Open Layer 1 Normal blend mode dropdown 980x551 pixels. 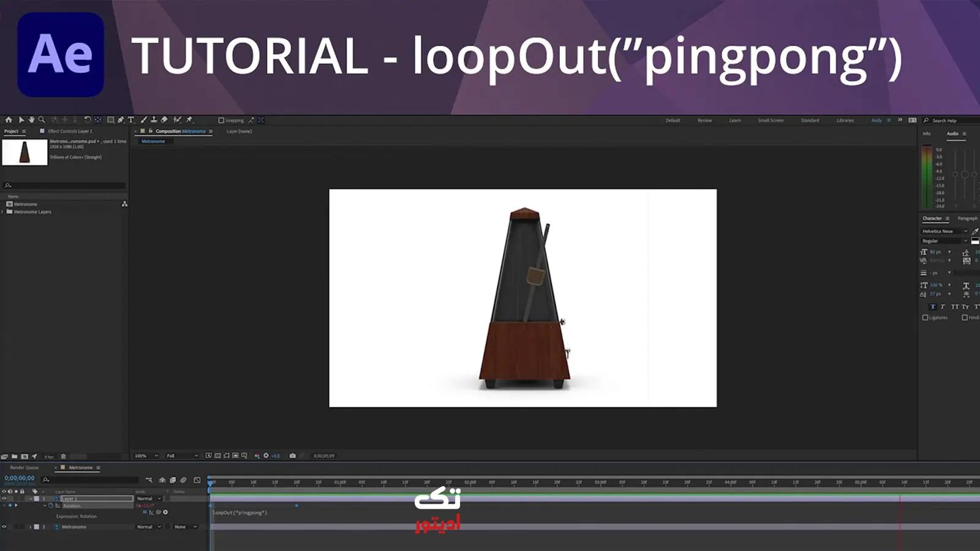pyautogui.click(x=149, y=498)
